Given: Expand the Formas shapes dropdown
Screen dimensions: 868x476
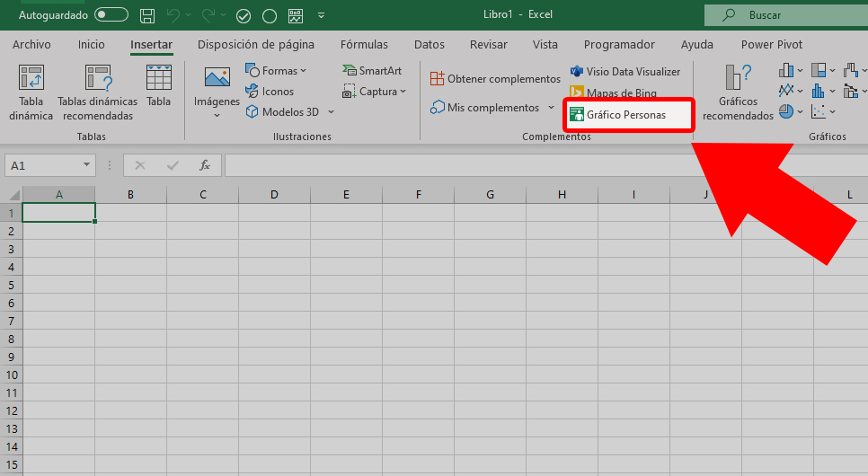Looking at the screenshot, I should (303, 71).
